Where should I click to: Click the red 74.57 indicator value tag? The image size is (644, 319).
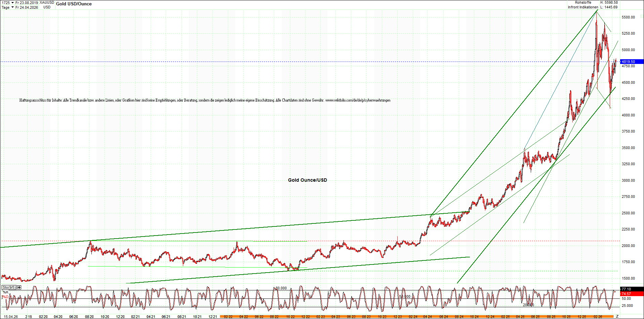point(631,294)
